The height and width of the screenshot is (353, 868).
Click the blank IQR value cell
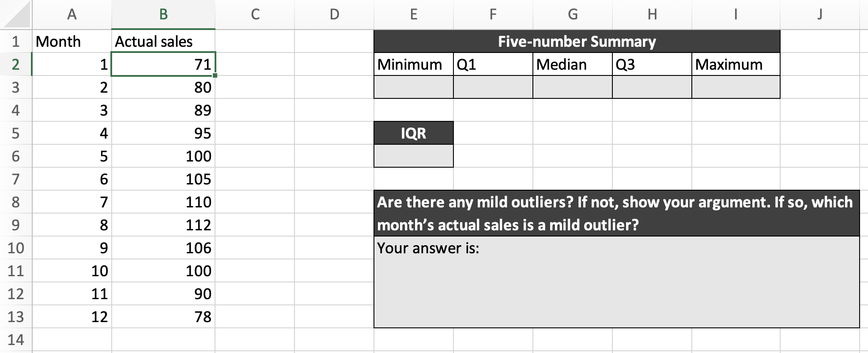413,156
